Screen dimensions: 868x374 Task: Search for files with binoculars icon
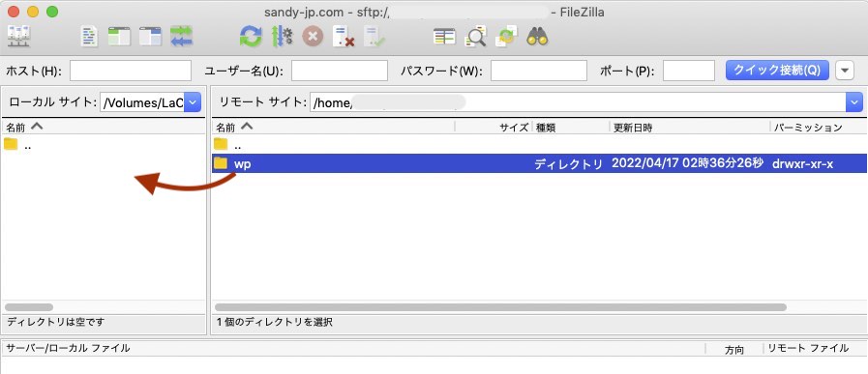click(x=537, y=37)
